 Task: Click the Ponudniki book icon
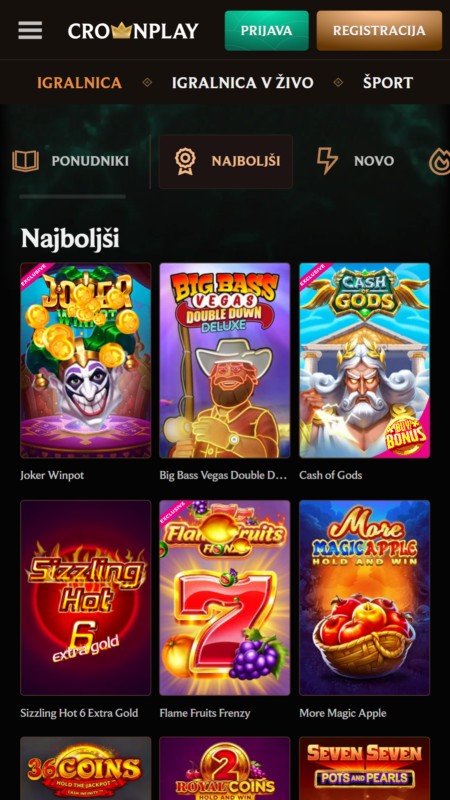tap(26, 161)
